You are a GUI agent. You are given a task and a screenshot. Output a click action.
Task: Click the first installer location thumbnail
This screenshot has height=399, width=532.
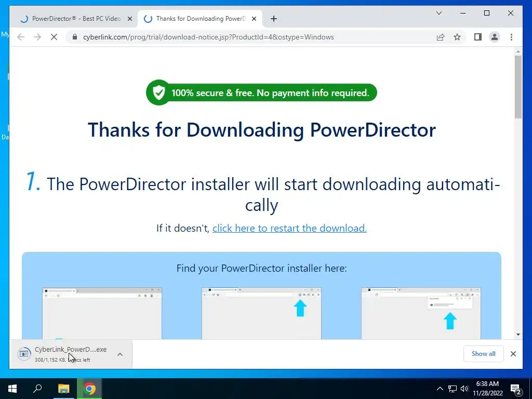click(x=102, y=313)
